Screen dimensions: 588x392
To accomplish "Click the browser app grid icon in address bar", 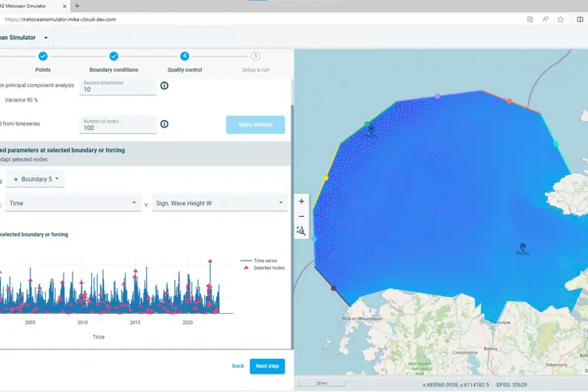I will tap(530, 19).
